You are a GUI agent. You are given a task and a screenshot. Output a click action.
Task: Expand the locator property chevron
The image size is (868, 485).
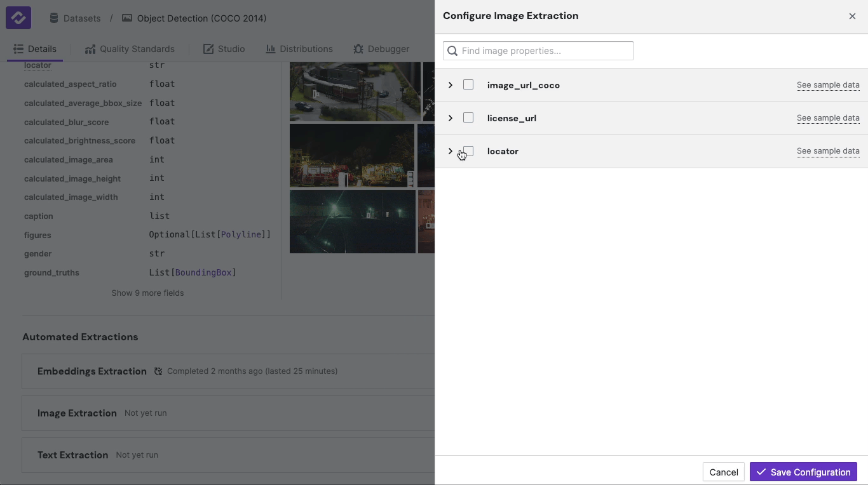point(451,150)
